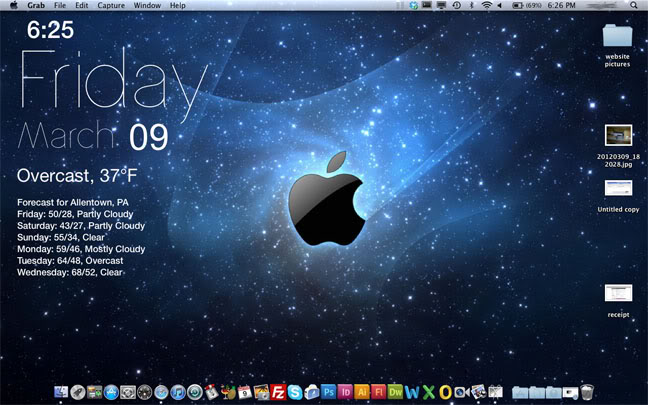Viewport: 648px width, 405px height.
Task: Open Time Machine menu bar icon
Action: pos(457,5)
